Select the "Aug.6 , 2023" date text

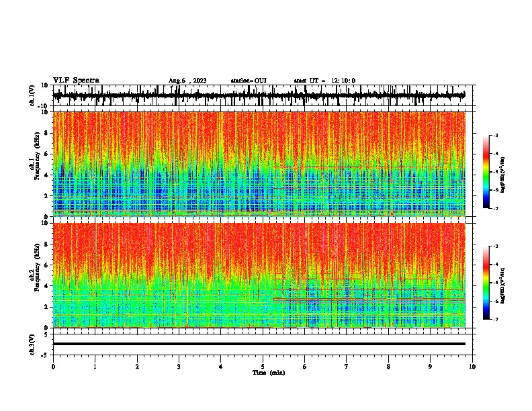187,81
